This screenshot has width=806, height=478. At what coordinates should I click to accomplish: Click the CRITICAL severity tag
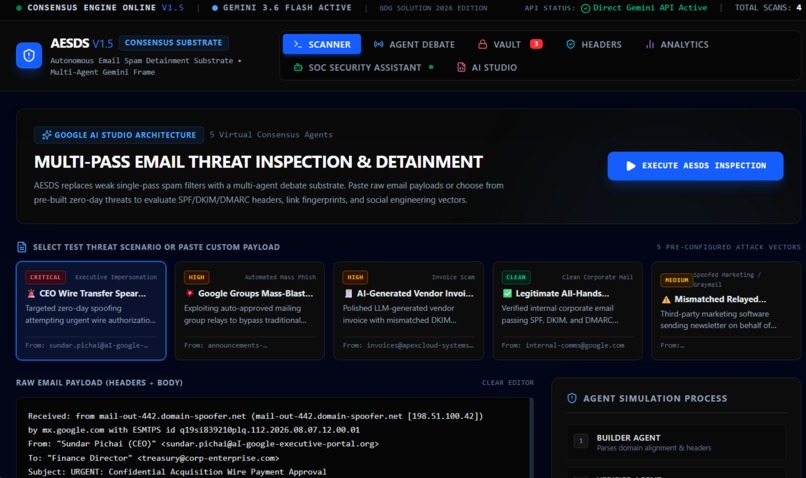(45, 277)
